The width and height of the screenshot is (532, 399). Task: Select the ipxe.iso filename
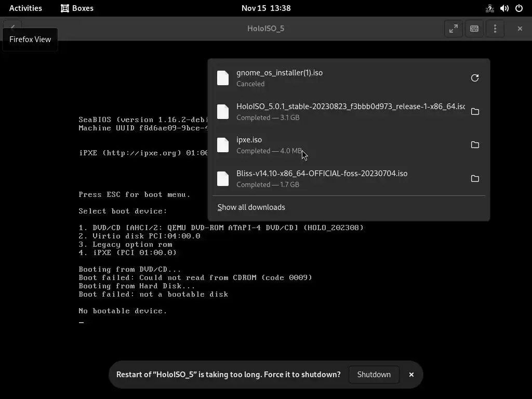(249, 140)
